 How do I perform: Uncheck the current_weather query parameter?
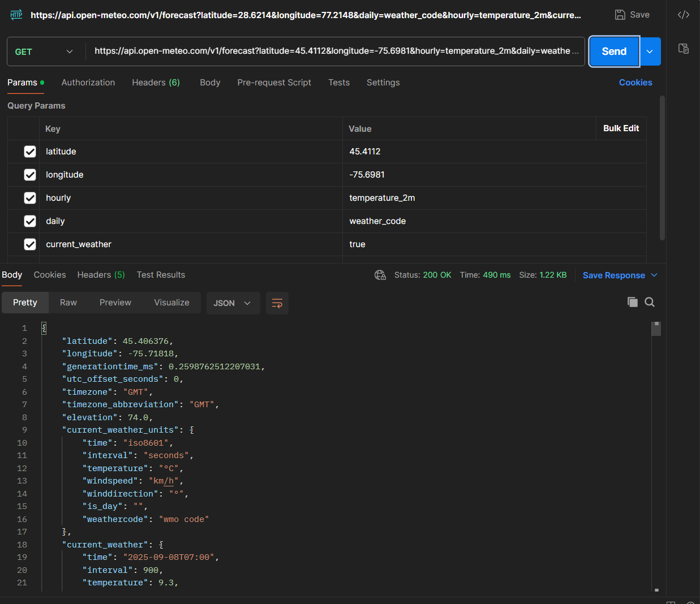pyautogui.click(x=30, y=244)
